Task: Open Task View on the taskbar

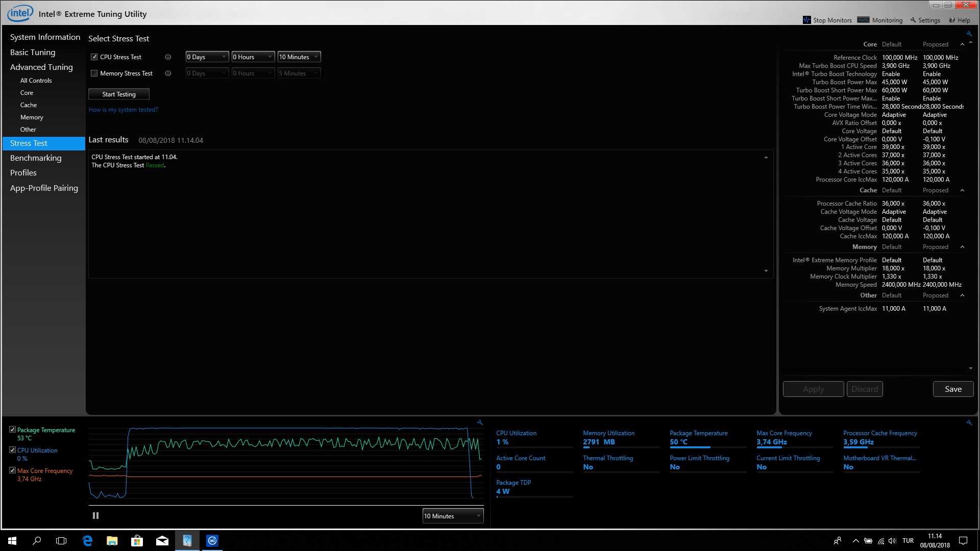Action: [x=61, y=541]
